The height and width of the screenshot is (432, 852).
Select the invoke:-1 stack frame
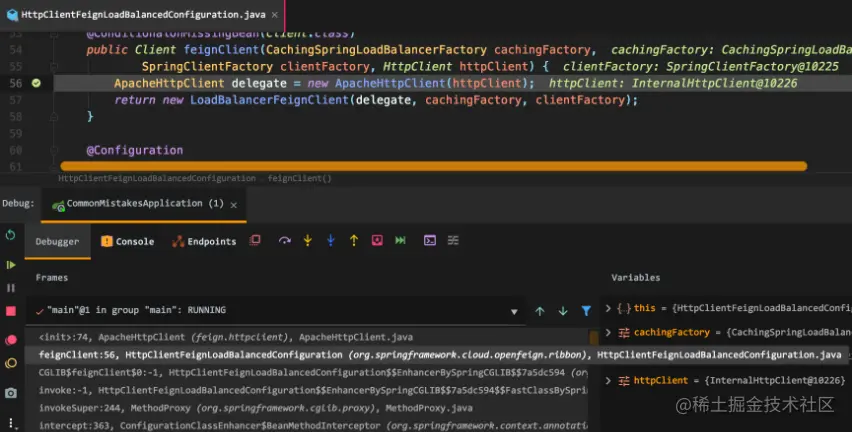tap(307, 390)
